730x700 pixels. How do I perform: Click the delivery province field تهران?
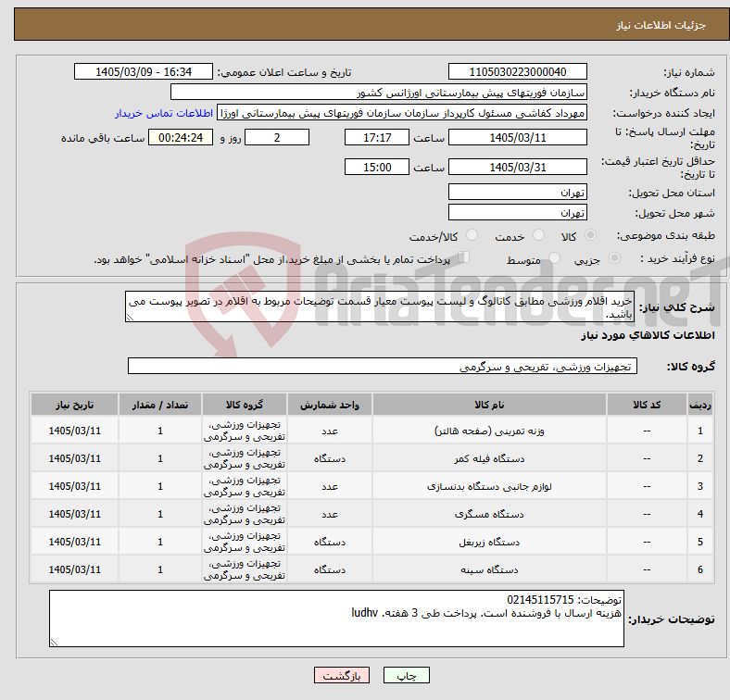[x=517, y=192]
